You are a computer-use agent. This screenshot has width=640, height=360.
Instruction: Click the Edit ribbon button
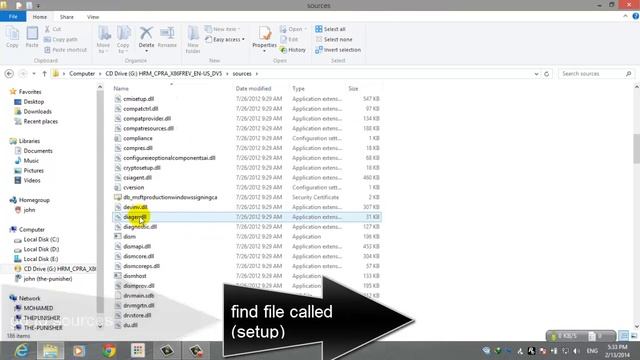(x=289, y=40)
